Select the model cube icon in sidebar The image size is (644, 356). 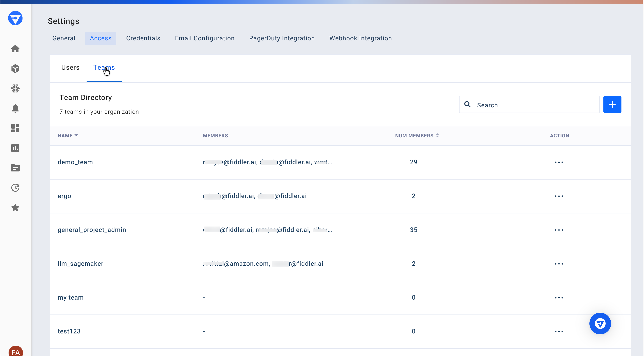pyautogui.click(x=16, y=69)
